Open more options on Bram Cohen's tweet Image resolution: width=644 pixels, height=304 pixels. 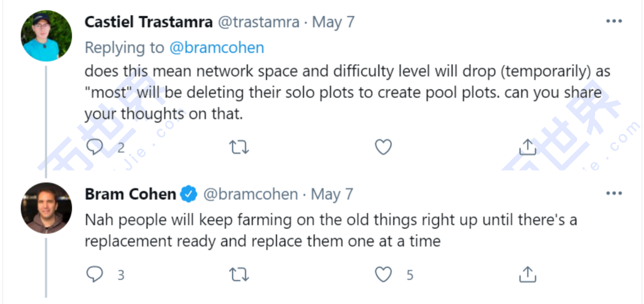coord(613,194)
